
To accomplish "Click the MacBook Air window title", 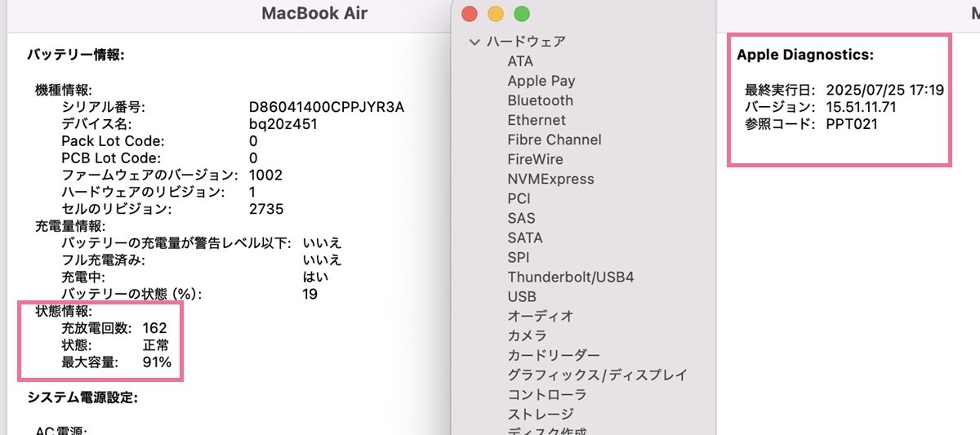I will (x=314, y=13).
